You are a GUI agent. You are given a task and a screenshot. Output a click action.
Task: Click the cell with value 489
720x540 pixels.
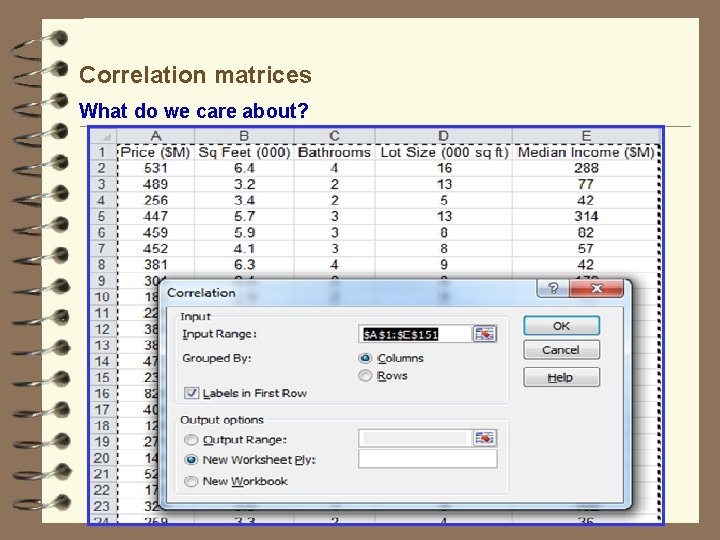point(156,184)
